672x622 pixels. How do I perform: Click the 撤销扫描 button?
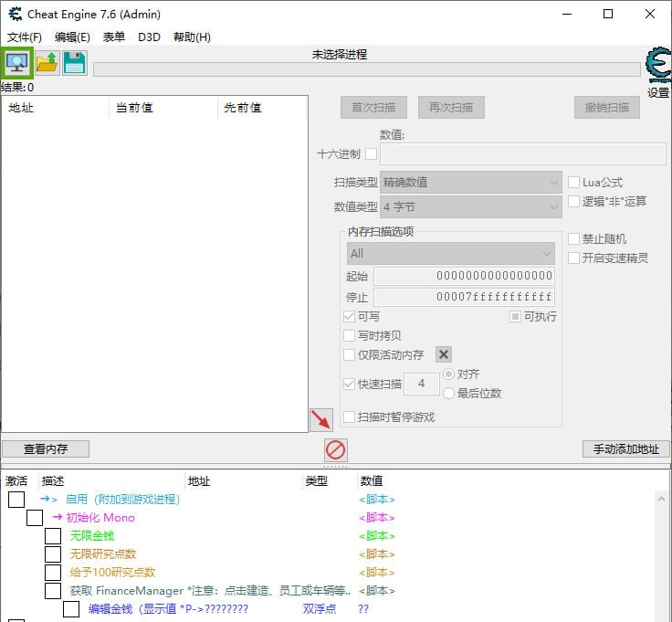607,108
